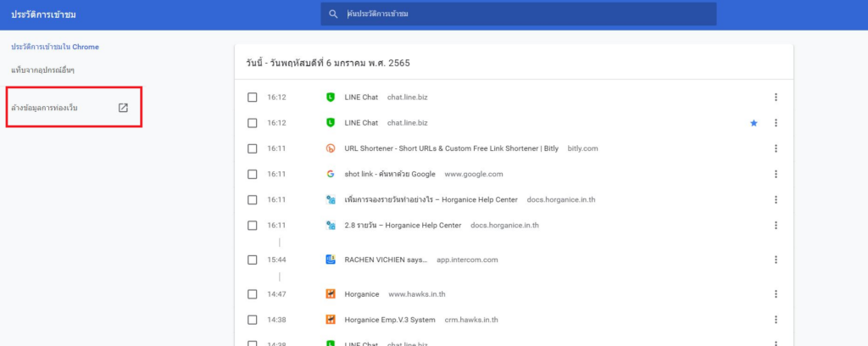The height and width of the screenshot is (346, 868).
Task: Tick checkbox for RACHEN VICHIEN says entry
Action: pos(253,259)
